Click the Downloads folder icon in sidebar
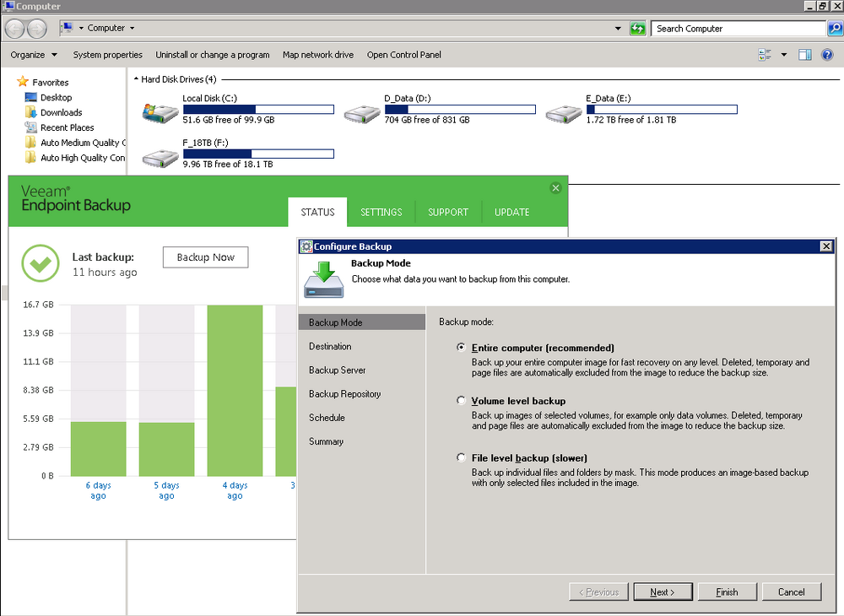This screenshot has height=616, width=844. coord(30,112)
